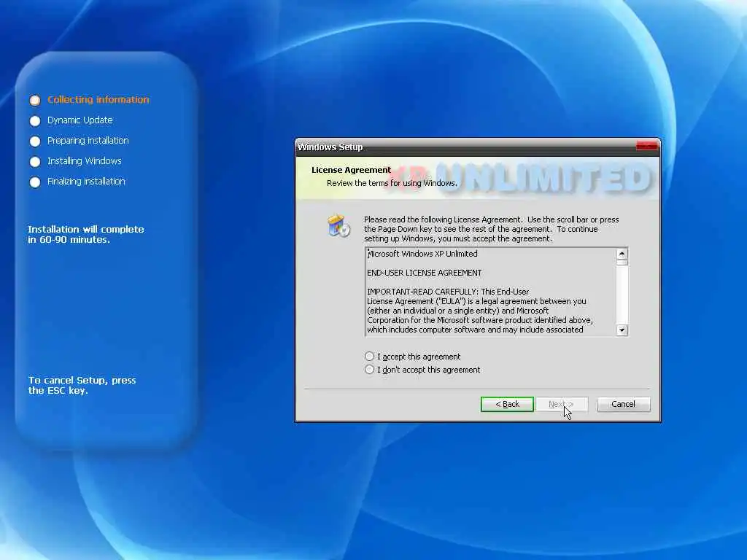Click the "Preparing installation" step bullet

pos(35,141)
